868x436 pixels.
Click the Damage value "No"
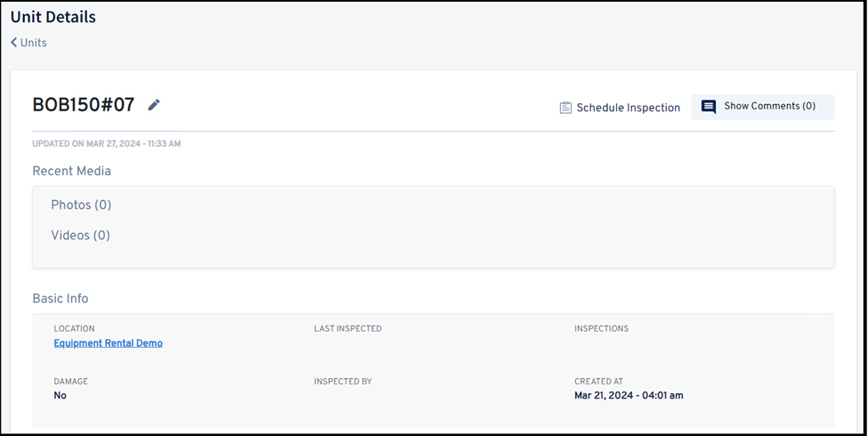(60, 395)
